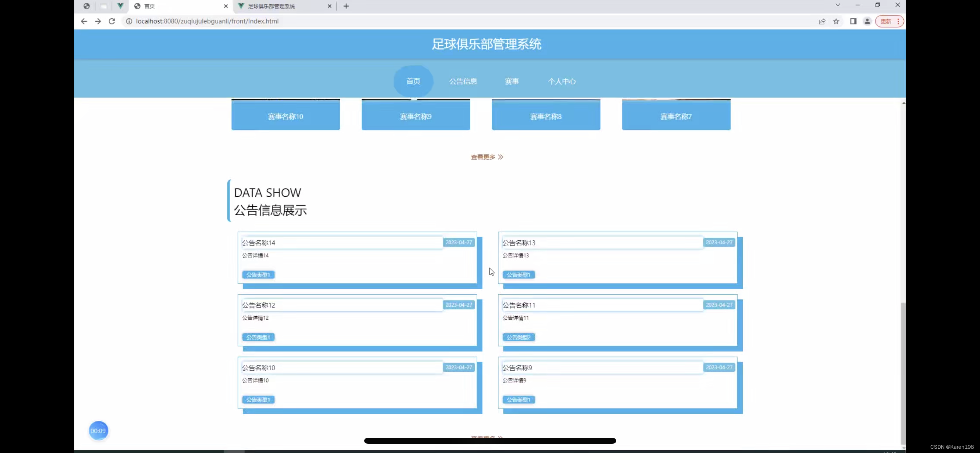Click the page vertical scrollbar thumb
Screen dimensions: 980x453
click(903, 373)
